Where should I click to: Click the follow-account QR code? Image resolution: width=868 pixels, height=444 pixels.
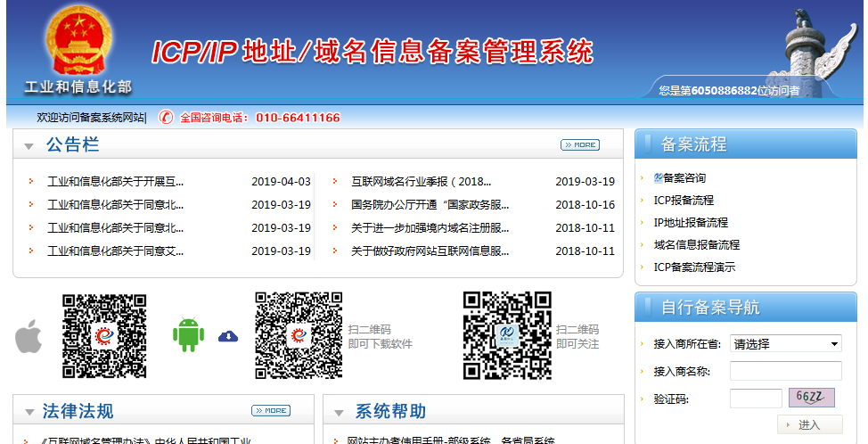point(507,335)
